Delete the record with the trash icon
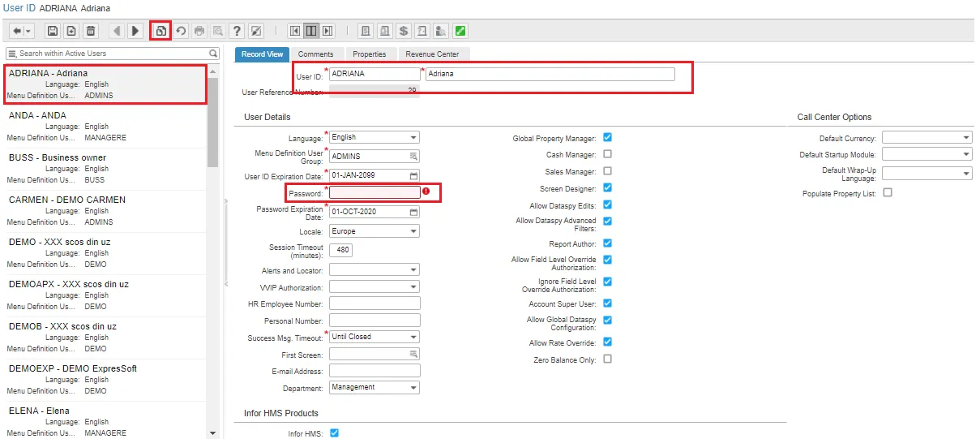Image resolution: width=980 pixels, height=439 pixels. coord(92,31)
